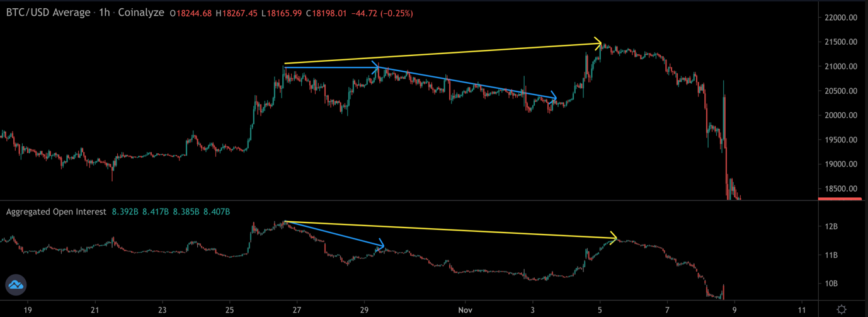Click the TradingView cloud logo

pos(16,285)
